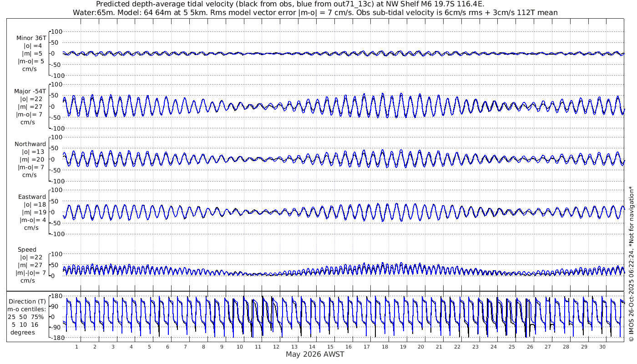Select day 10 on the date axis
Image resolution: width=637 pixels, height=364 pixels.
pos(240,347)
